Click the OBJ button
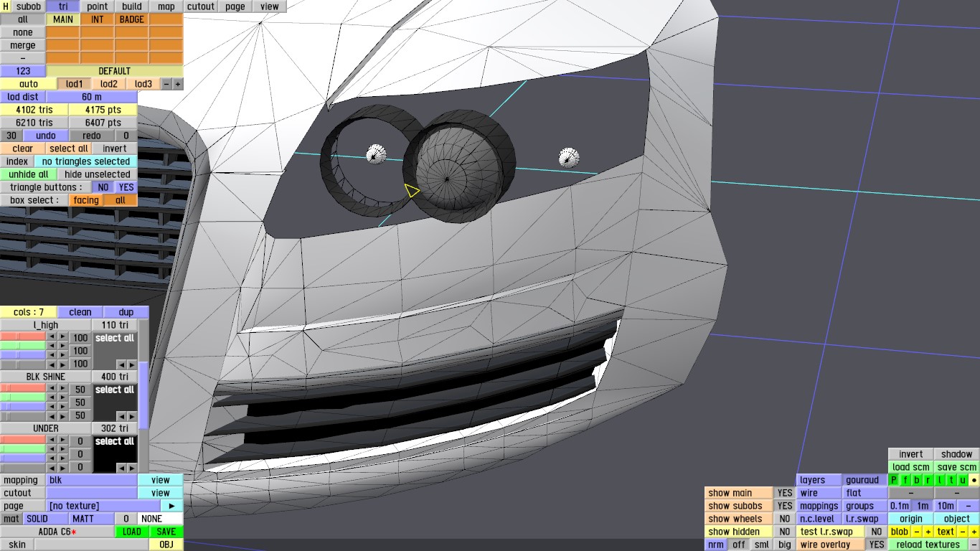Screen dimensions: 980x551 click(166, 545)
